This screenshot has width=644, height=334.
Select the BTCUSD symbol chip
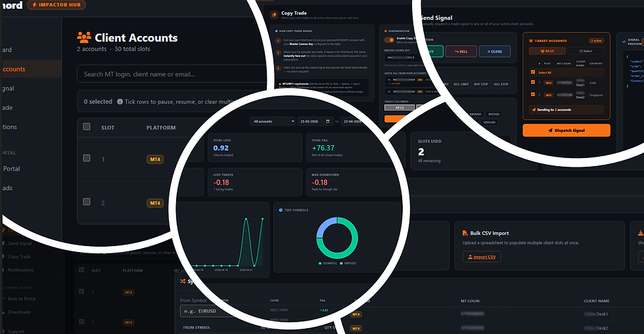click(494, 114)
